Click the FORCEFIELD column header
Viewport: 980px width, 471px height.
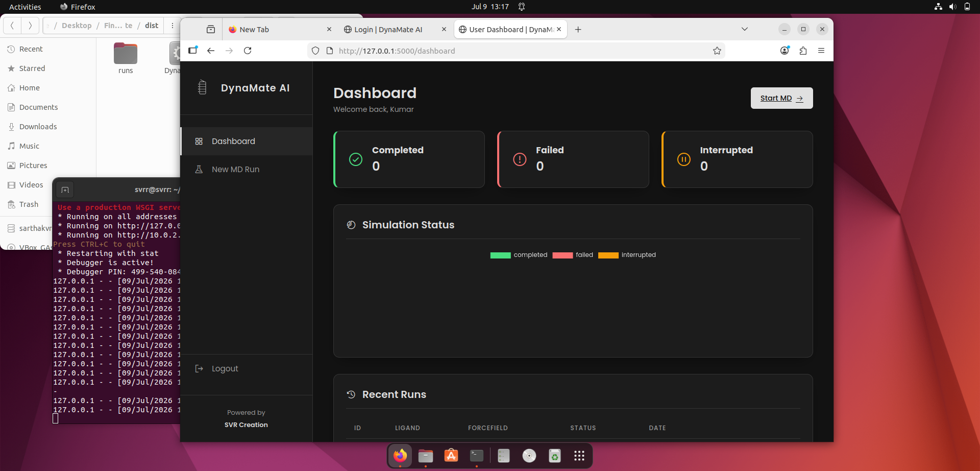tap(487, 428)
